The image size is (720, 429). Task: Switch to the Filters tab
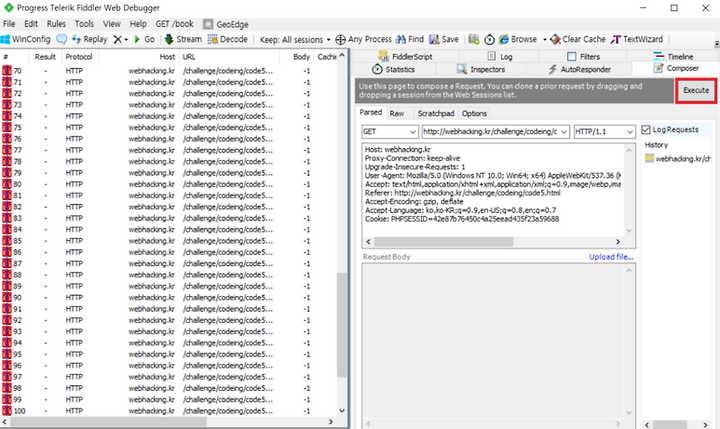point(583,56)
